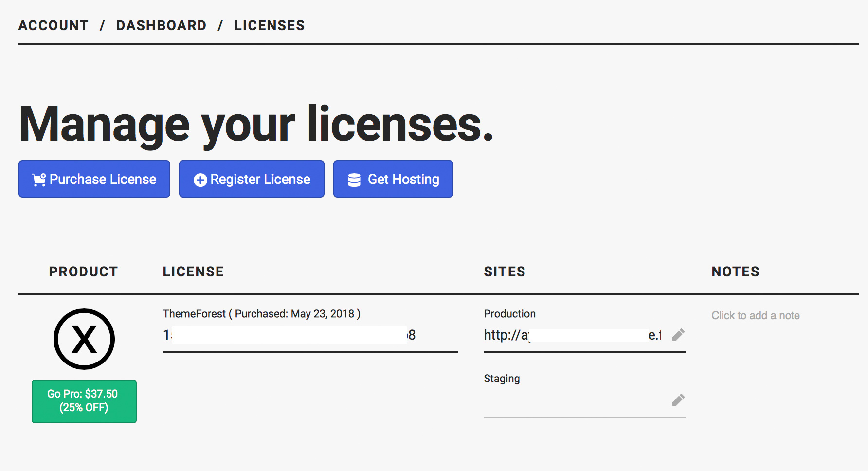
Task: Navigate to ACCOUNT in the breadcrumb
Action: tap(54, 25)
